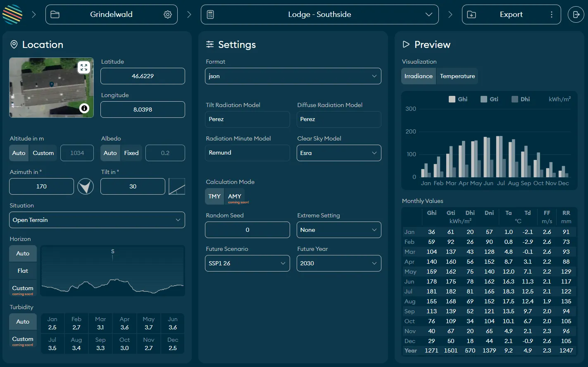The height and width of the screenshot is (367, 588).
Task: Open the map attribution info icon
Action: point(84,108)
